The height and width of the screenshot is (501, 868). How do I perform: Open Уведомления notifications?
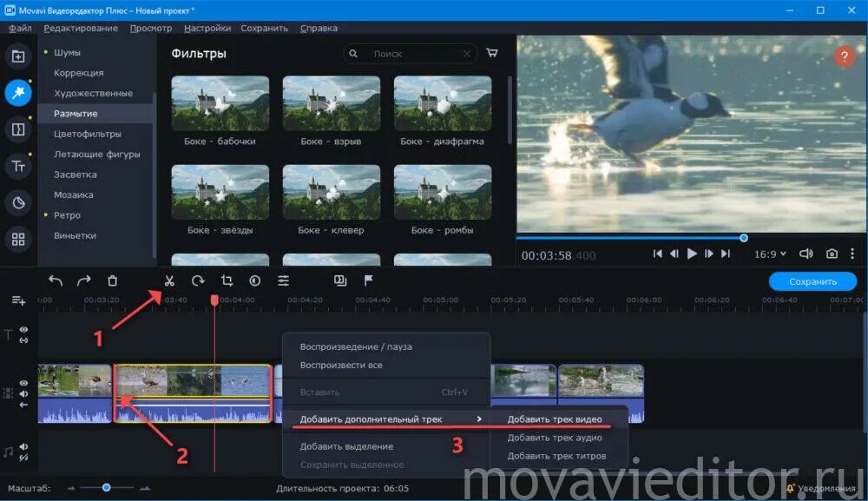pyautogui.click(x=821, y=488)
